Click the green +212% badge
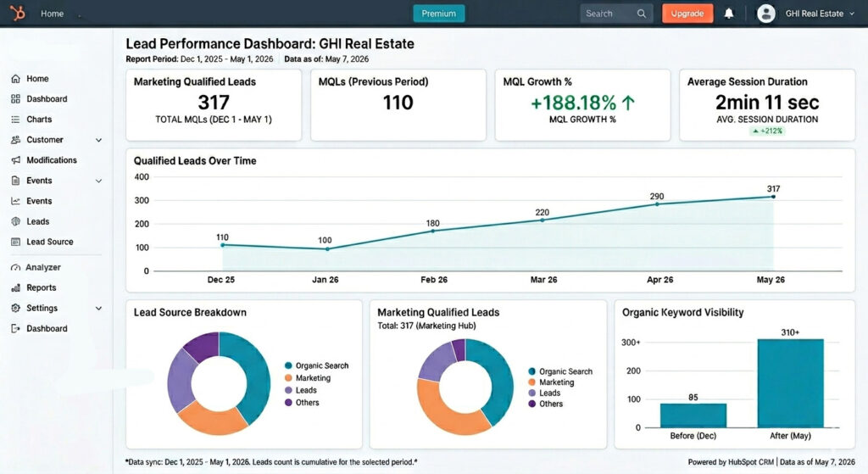Screen dimensions: 868x474 [767, 131]
